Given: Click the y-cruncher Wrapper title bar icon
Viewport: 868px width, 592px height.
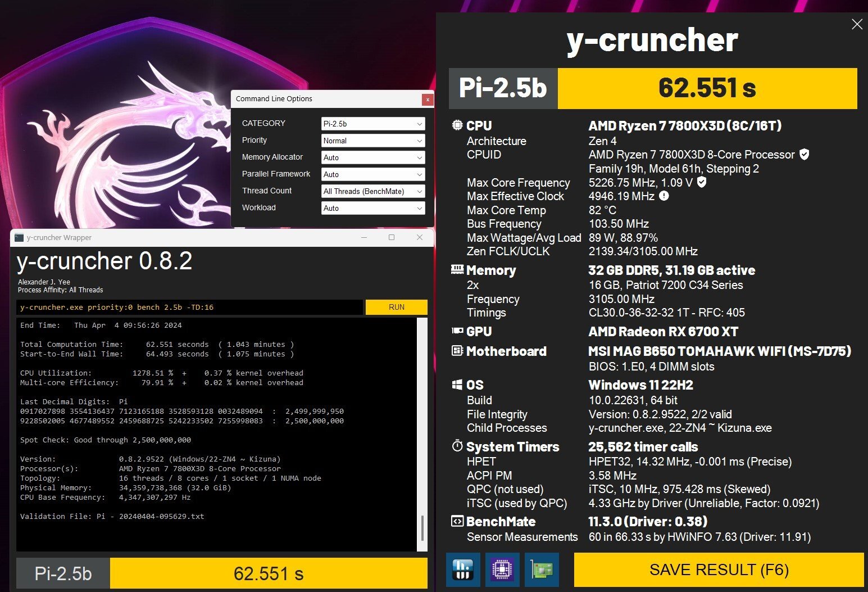Looking at the screenshot, I should point(19,237).
